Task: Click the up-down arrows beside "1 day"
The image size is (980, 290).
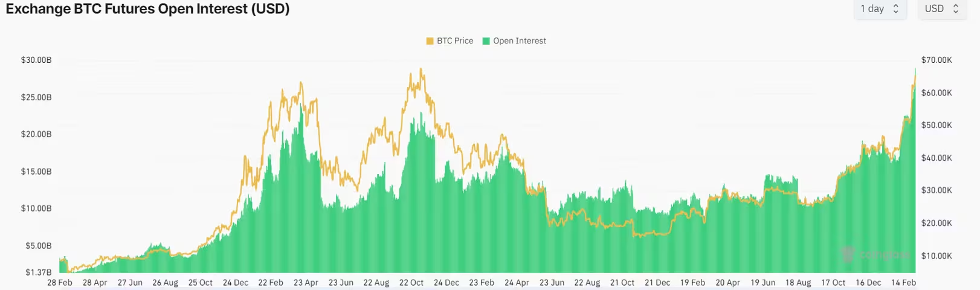Action: tap(896, 9)
